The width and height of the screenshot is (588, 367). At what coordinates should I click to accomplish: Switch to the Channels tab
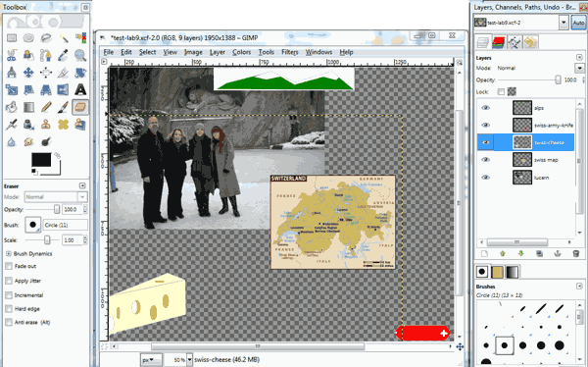499,42
